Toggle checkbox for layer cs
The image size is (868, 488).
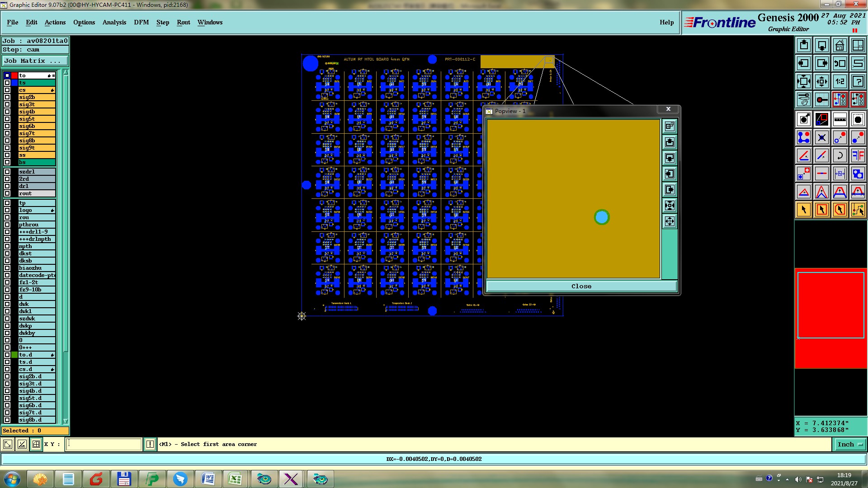7,90
